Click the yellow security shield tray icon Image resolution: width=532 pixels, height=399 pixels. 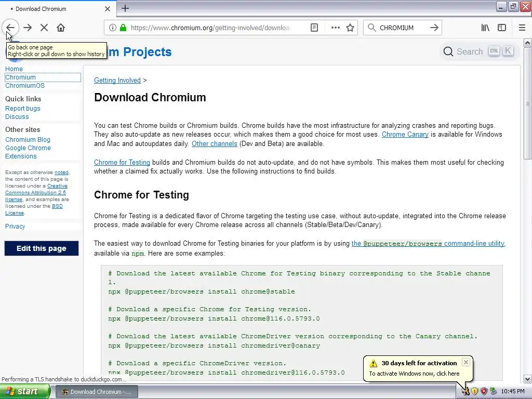(475, 392)
